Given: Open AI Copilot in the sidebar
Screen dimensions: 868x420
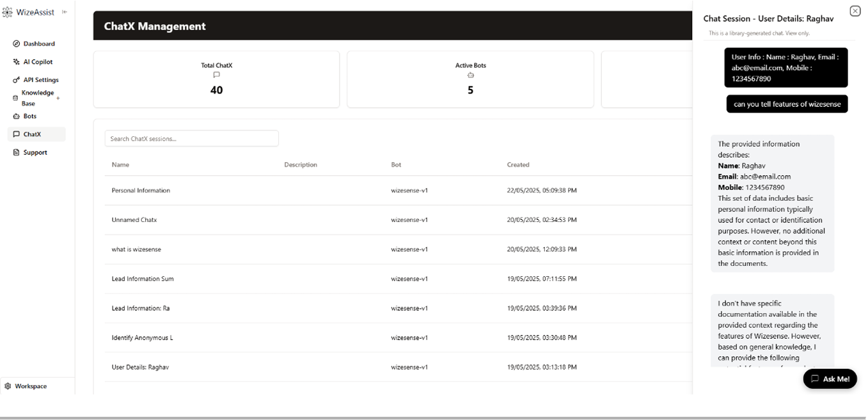Looking at the screenshot, I should tap(37, 62).
